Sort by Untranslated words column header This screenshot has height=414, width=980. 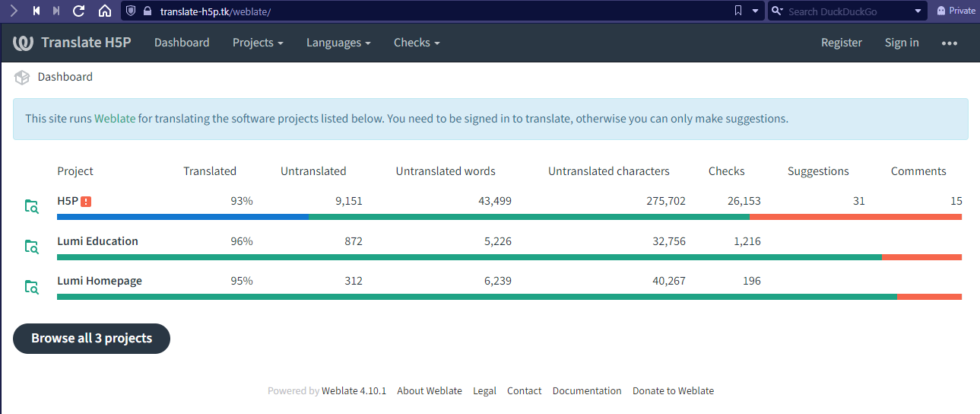tap(446, 171)
